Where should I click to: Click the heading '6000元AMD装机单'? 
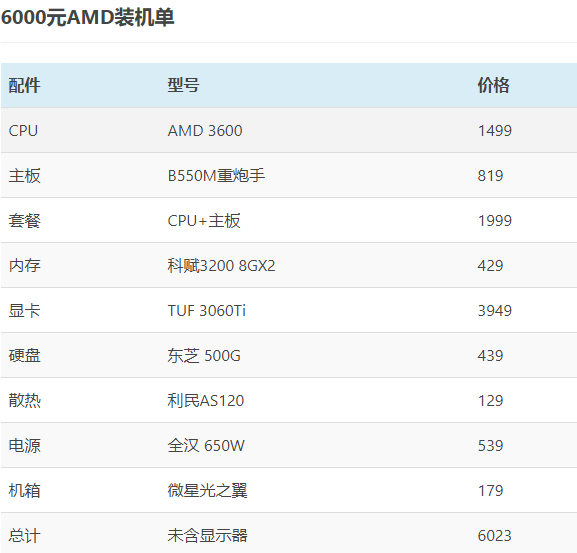pos(87,17)
